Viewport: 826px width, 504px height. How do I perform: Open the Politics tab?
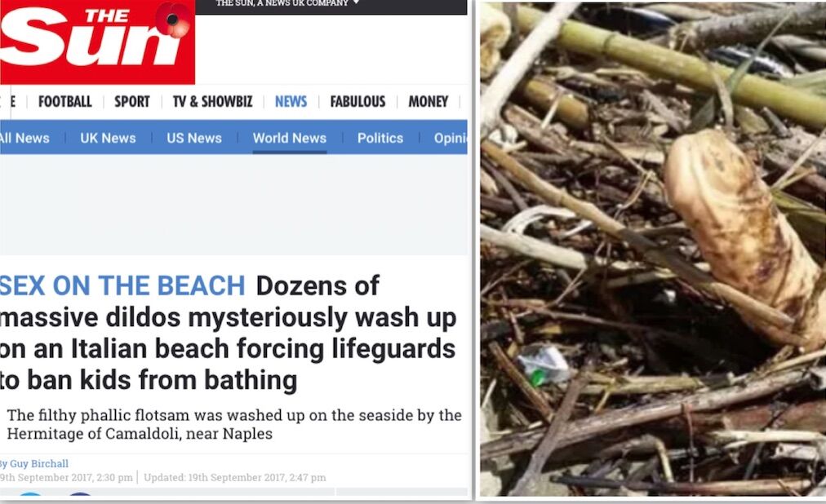coord(380,138)
